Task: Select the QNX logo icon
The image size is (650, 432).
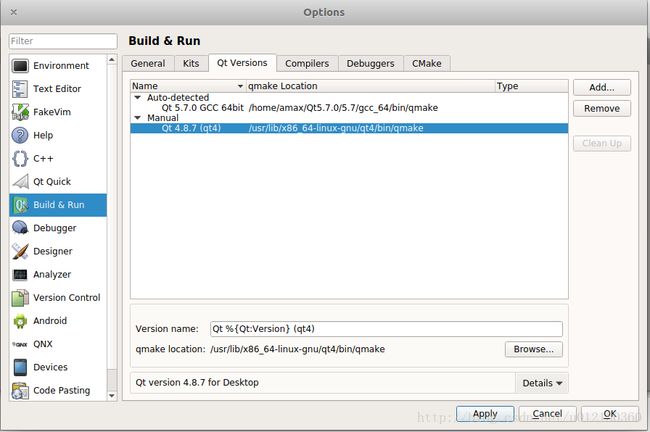Action: [19, 344]
